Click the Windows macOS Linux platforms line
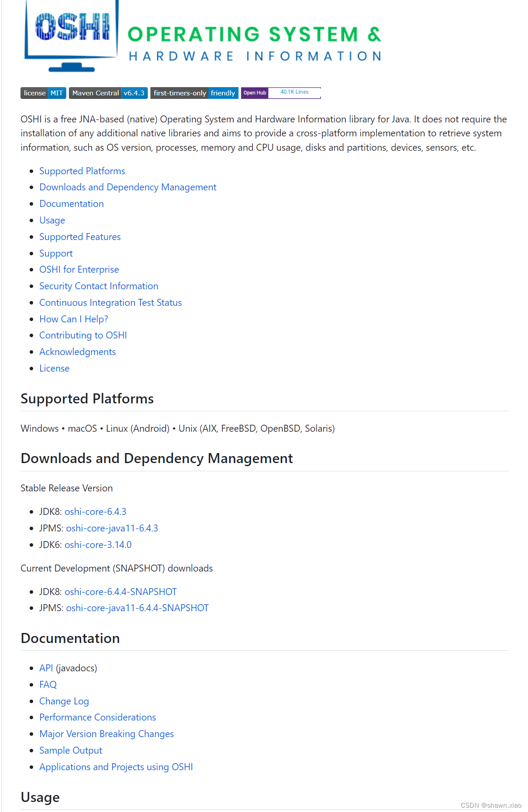Image resolution: width=528 pixels, height=812 pixels. click(x=177, y=429)
